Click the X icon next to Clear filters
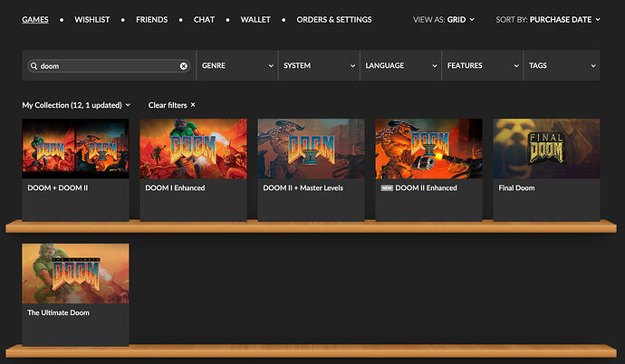Image resolution: width=625 pixels, height=364 pixels. pyautogui.click(x=193, y=105)
